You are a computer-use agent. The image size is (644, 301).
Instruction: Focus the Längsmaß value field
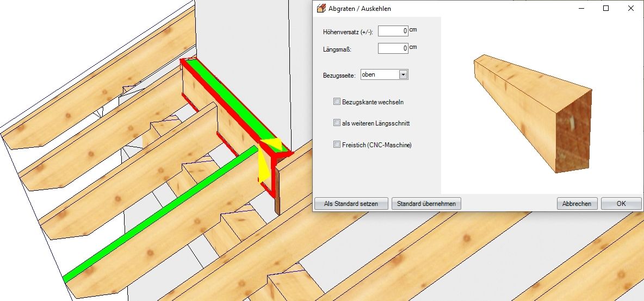393,48
